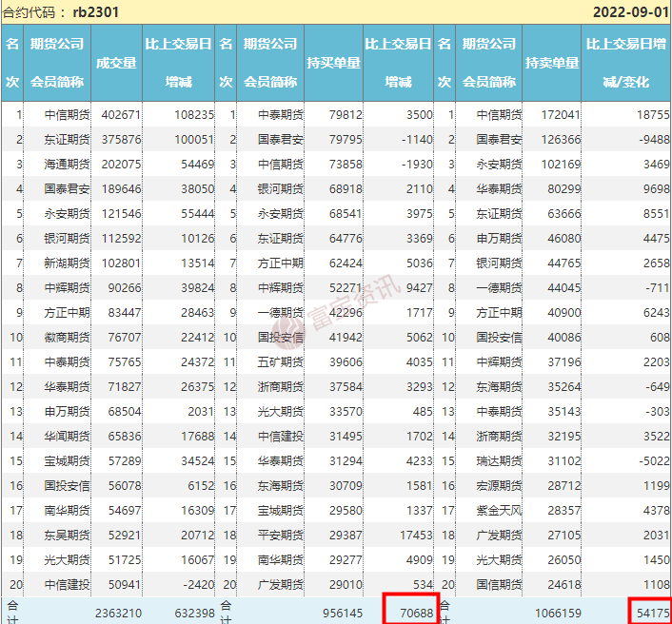The image size is (672, 624).
Task: Click 新湖期货 company name
Action: click(x=68, y=262)
